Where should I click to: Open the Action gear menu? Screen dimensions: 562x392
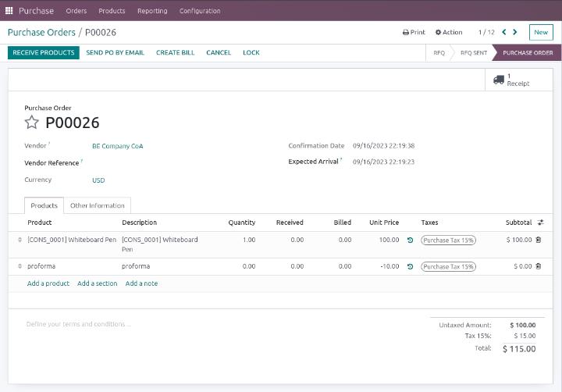click(449, 32)
